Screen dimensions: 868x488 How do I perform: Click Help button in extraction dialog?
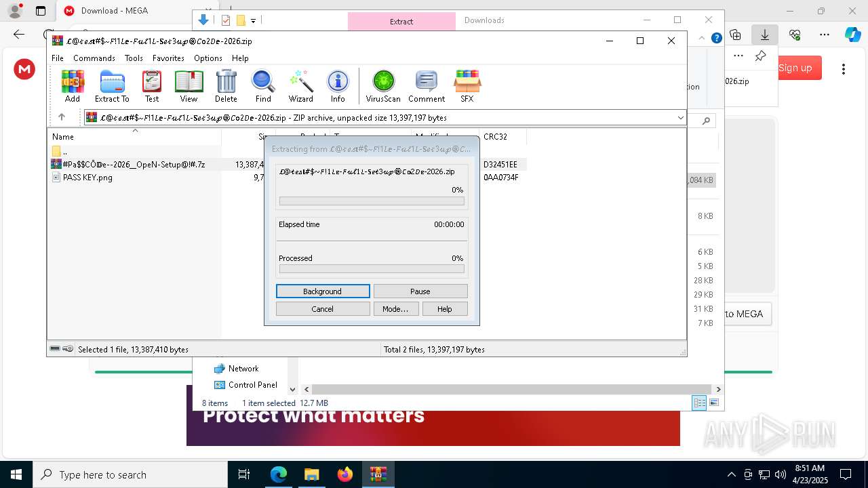(445, 308)
